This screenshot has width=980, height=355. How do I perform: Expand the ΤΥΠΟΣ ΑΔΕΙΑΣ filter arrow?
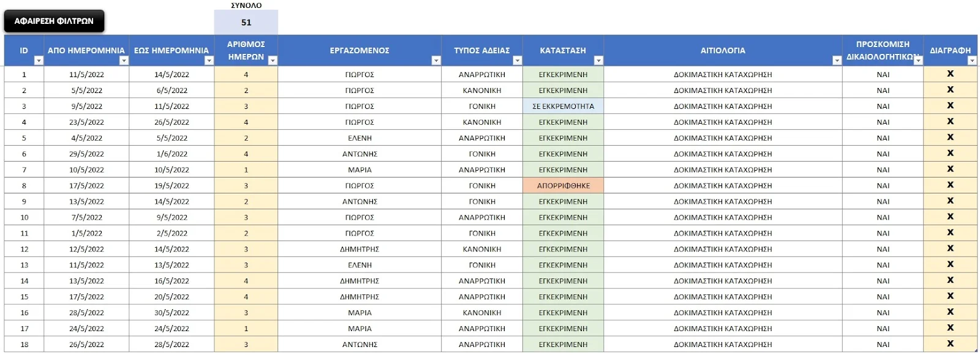518,61
